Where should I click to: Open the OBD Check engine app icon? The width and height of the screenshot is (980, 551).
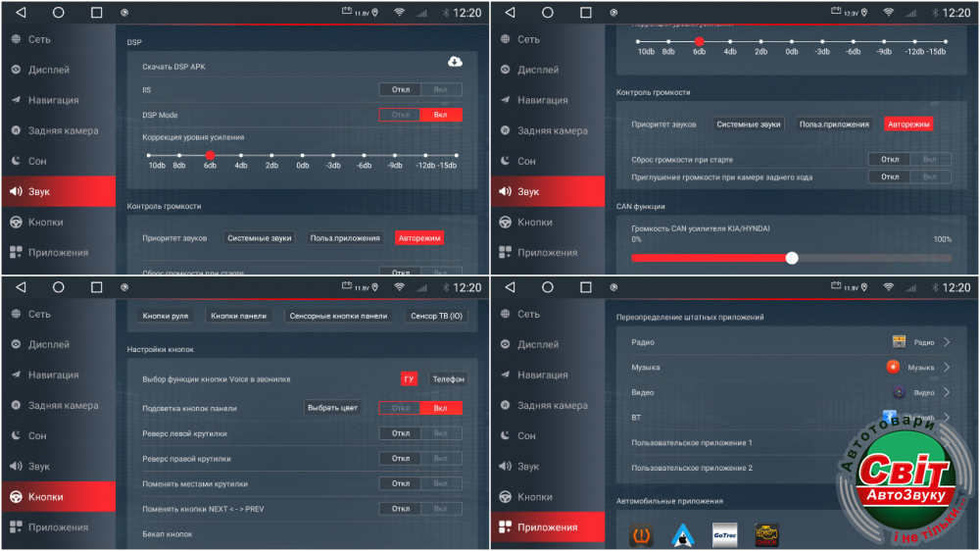coord(766,535)
